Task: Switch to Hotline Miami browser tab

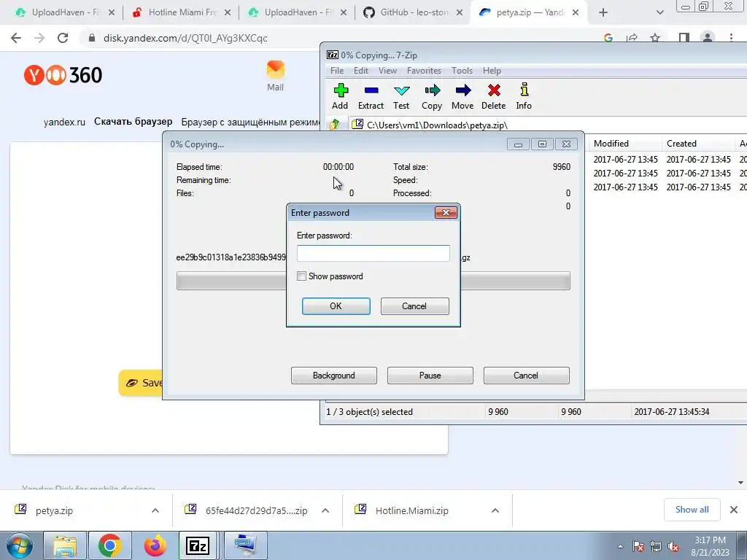Action: click(x=181, y=12)
